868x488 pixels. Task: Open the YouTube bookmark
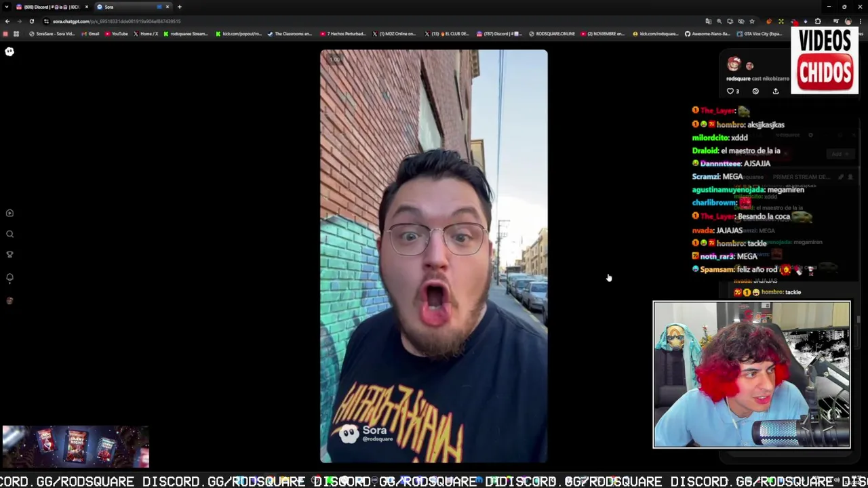(x=117, y=34)
